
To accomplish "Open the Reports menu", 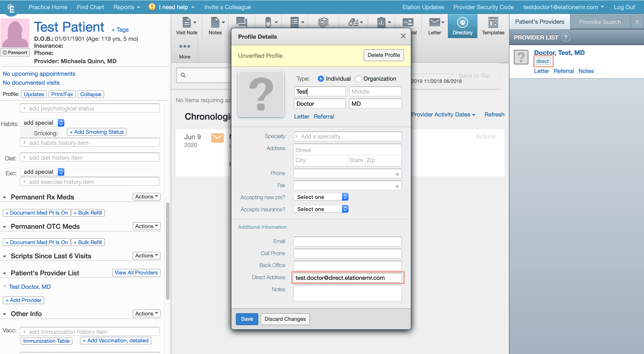I will [126, 7].
